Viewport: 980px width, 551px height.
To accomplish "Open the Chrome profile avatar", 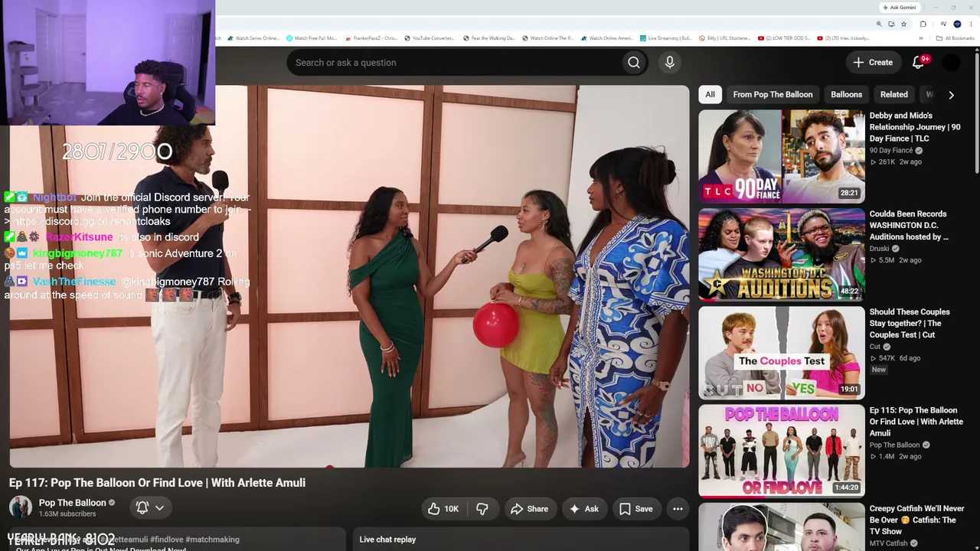I will [957, 24].
